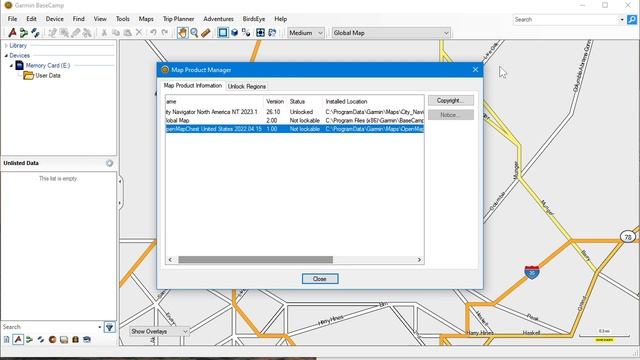Click the Close button in the dialog
The image size is (640, 360).
tap(320, 279)
